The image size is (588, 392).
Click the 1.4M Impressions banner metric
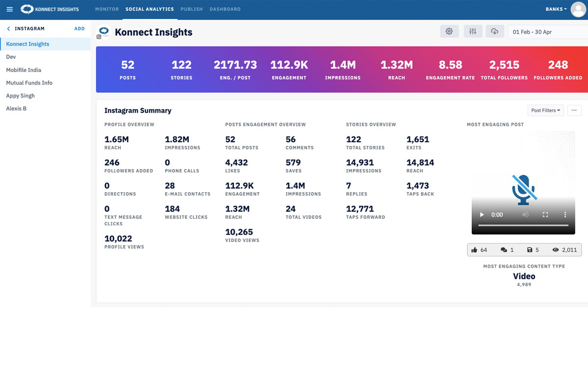click(343, 70)
